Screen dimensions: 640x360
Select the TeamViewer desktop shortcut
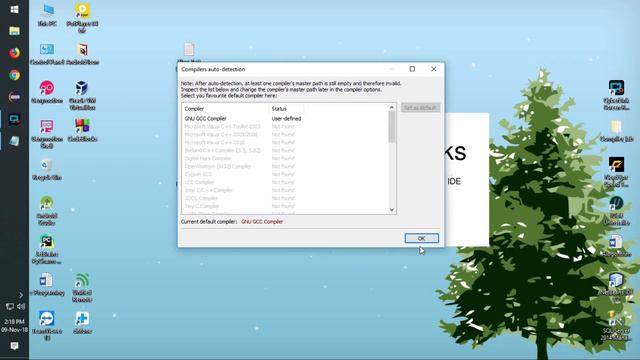47,325
